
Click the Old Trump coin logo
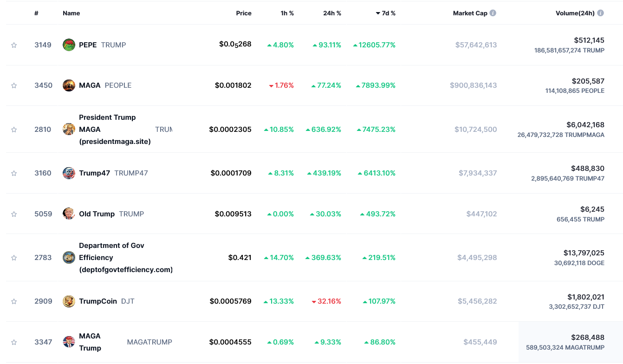(69, 214)
